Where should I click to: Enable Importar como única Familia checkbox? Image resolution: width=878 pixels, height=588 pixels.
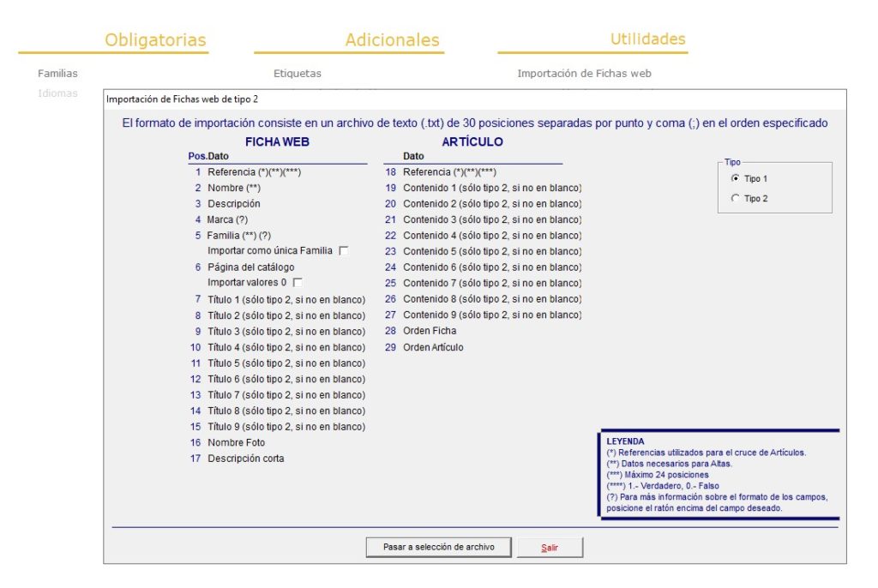[x=343, y=251]
